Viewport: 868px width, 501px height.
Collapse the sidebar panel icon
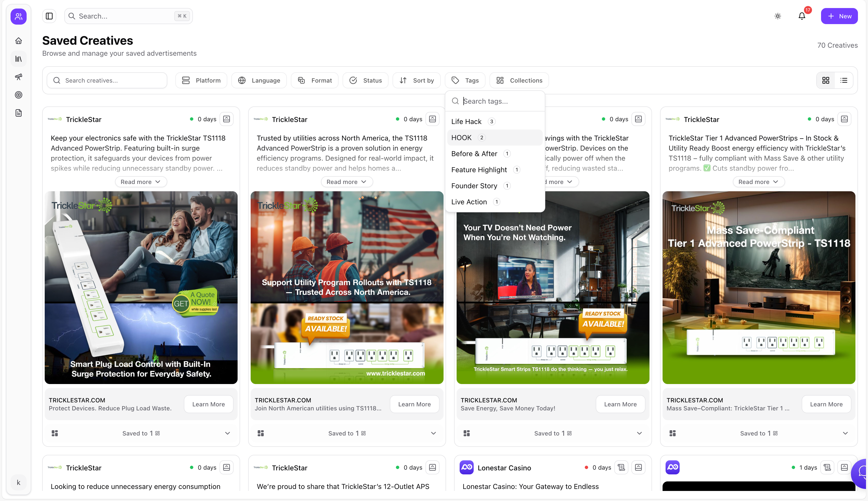[49, 16]
